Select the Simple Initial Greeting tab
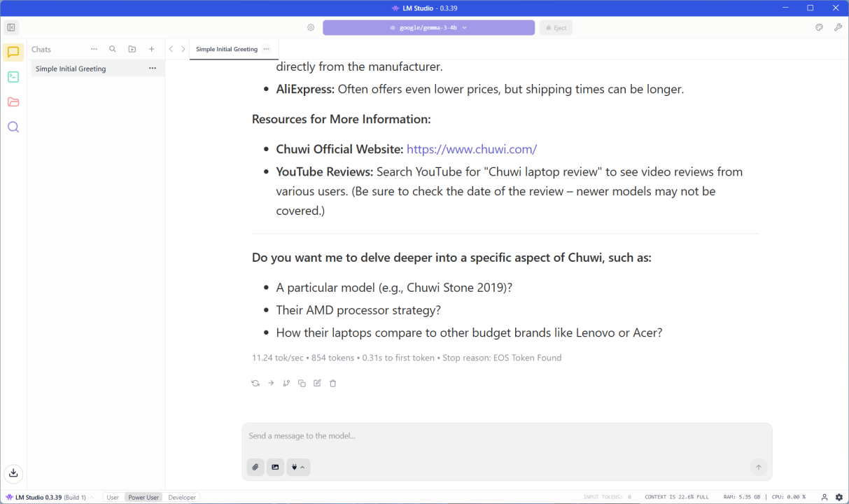This screenshot has height=504, width=849. [x=226, y=49]
